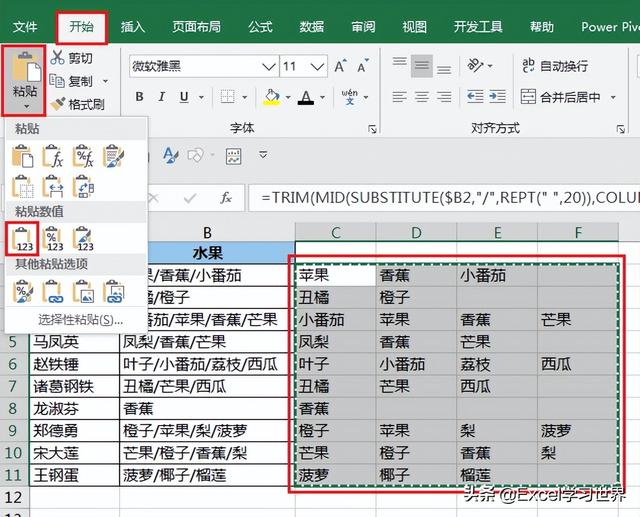Expand the font color dropdown arrow
The height and width of the screenshot is (517, 640).
[x=322, y=97]
